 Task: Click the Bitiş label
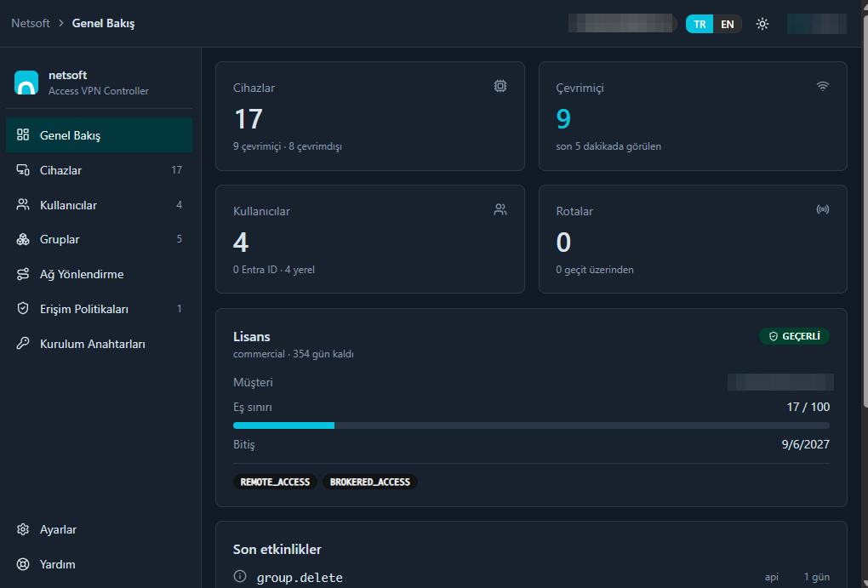click(244, 444)
